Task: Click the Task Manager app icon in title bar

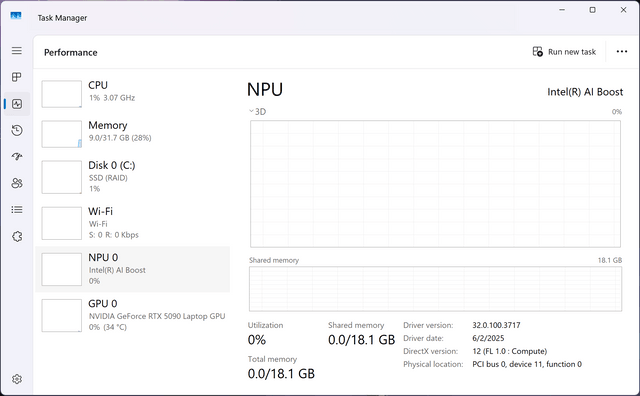Action: coord(16,16)
